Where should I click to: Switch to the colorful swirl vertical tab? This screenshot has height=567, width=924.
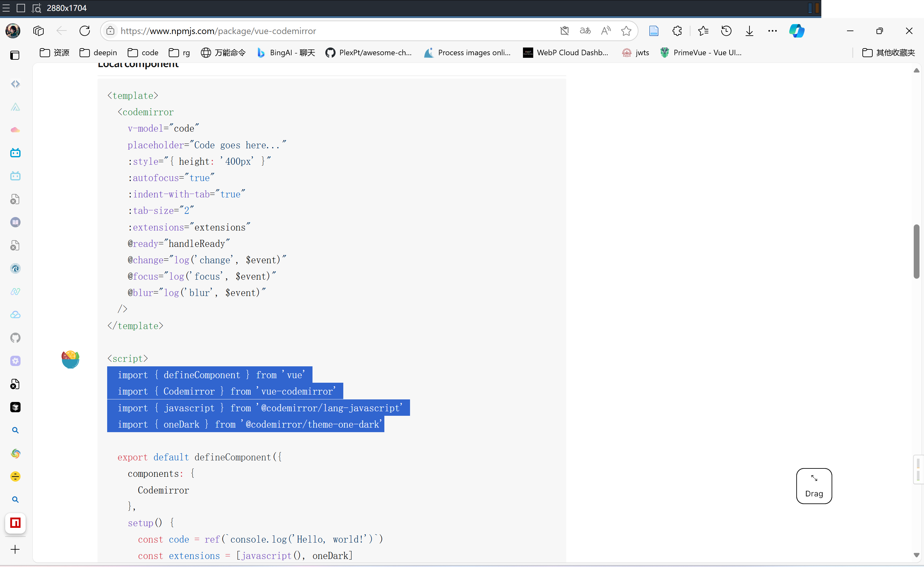15,453
